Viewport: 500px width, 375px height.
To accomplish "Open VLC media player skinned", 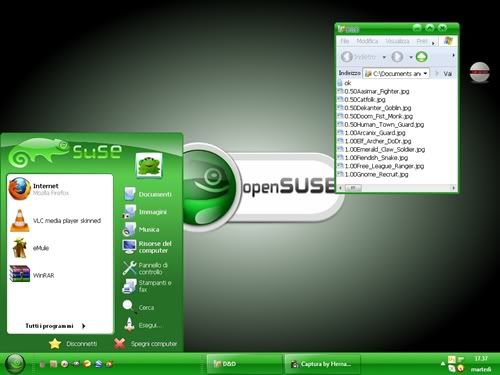I will [x=56, y=220].
